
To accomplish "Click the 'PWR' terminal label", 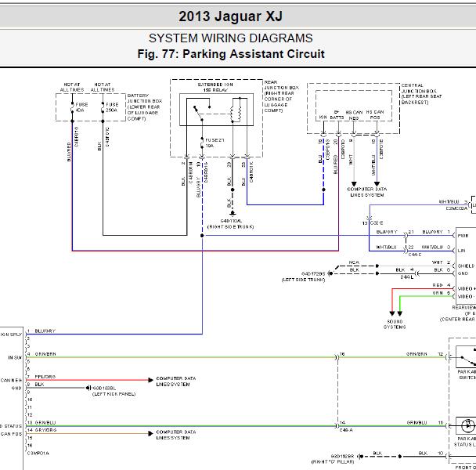I will (x=463, y=236).
